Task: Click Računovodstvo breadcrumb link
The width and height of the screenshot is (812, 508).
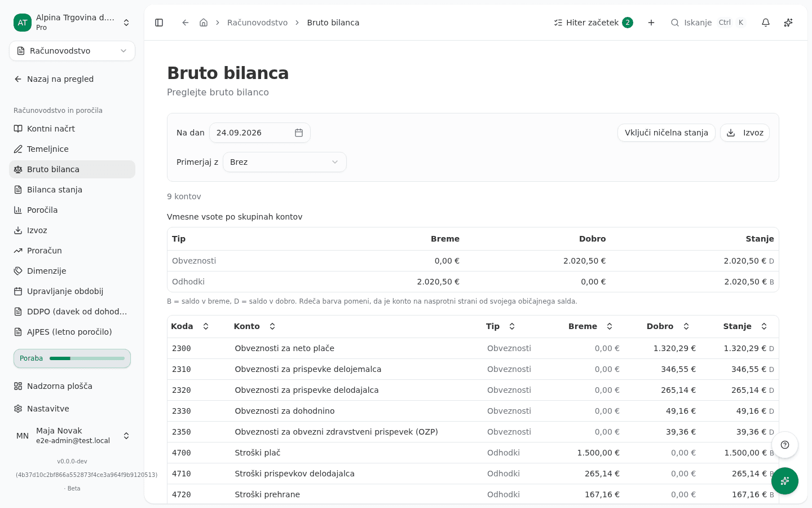Action: pyautogui.click(x=257, y=23)
